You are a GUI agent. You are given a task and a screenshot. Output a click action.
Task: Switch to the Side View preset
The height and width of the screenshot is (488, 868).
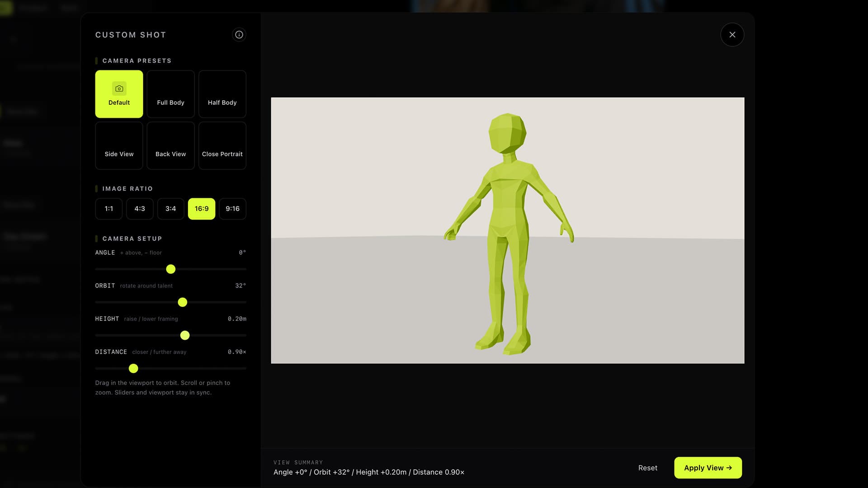click(119, 145)
